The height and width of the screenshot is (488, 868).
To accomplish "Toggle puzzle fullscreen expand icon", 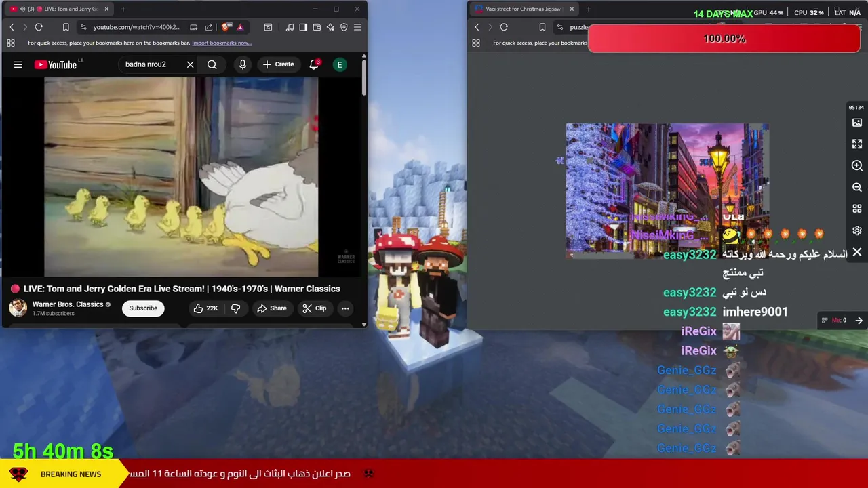I will point(857,144).
